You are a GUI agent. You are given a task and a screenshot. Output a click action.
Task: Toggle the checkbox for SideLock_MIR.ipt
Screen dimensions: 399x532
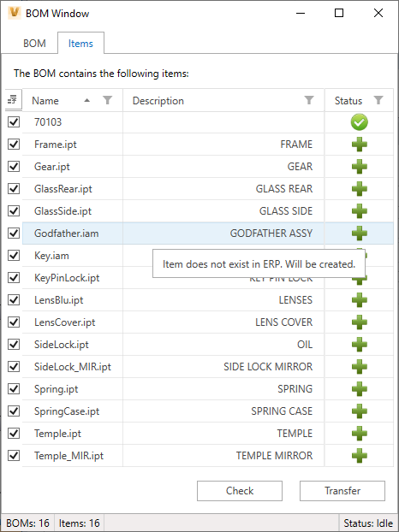(14, 367)
